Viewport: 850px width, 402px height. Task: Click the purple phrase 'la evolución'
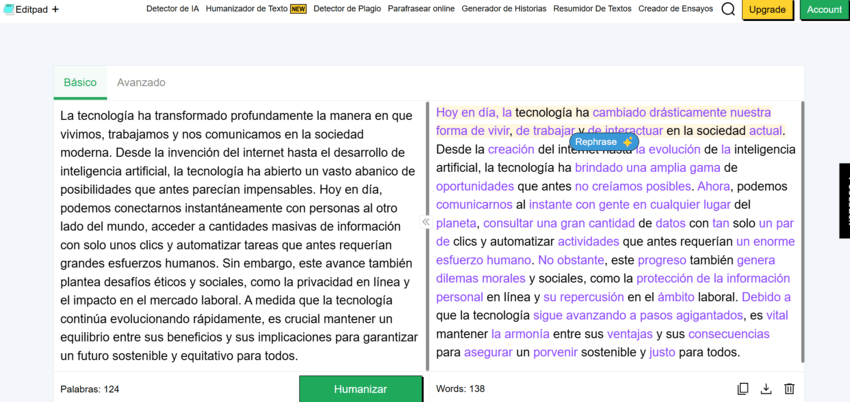point(668,150)
